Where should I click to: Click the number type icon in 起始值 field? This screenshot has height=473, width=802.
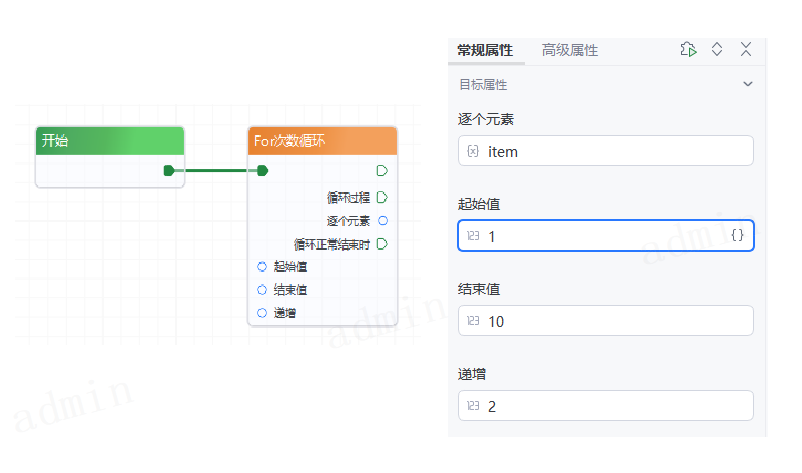473,236
